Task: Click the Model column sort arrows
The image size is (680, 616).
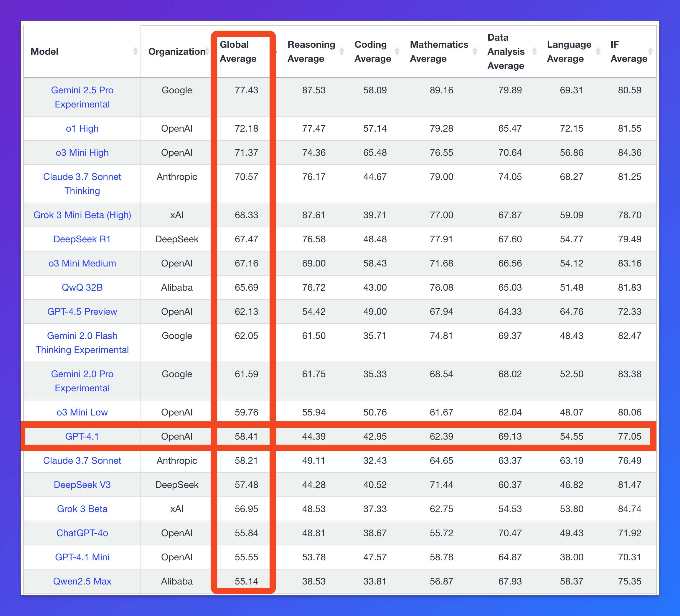Action: point(135,51)
